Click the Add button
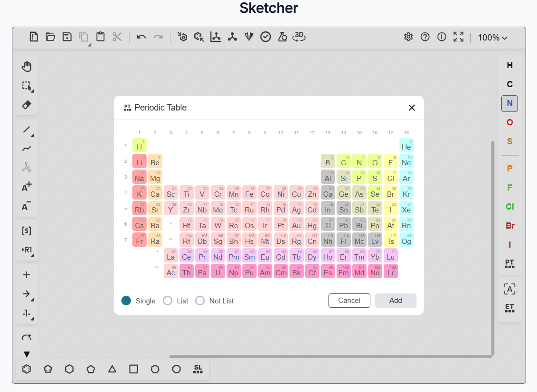Screen dimensions: 537x392 (396, 301)
